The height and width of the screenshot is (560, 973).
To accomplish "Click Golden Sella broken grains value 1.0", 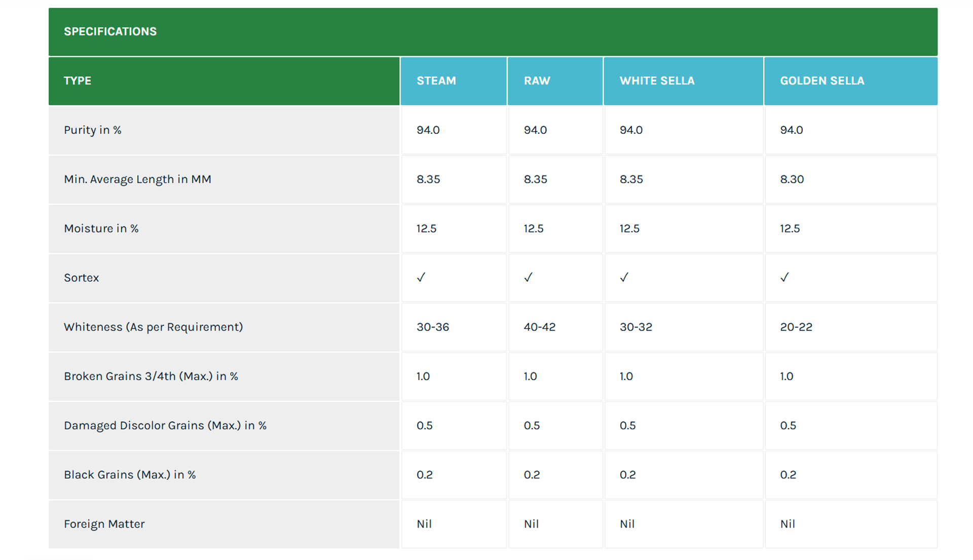I will tap(787, 376).
